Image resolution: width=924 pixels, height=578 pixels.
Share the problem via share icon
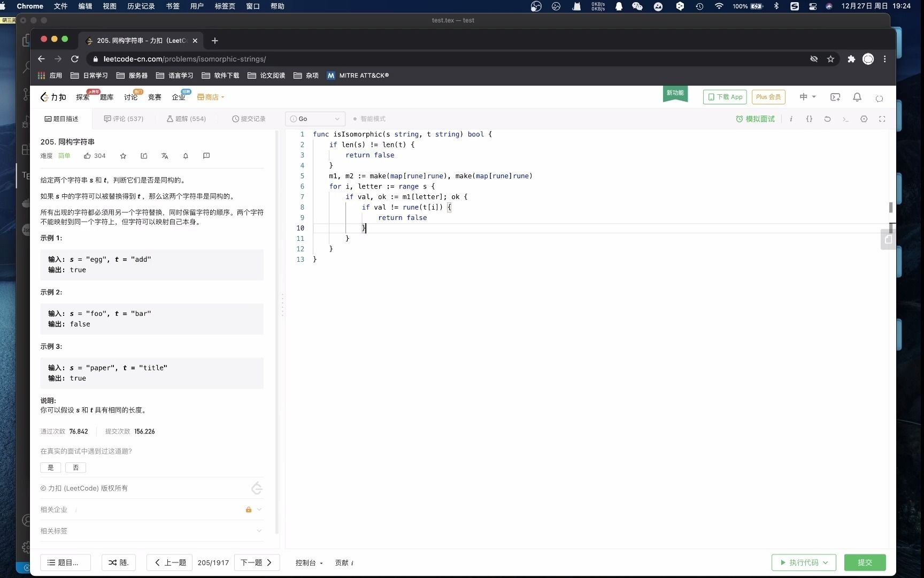click(x=144, y=156)
